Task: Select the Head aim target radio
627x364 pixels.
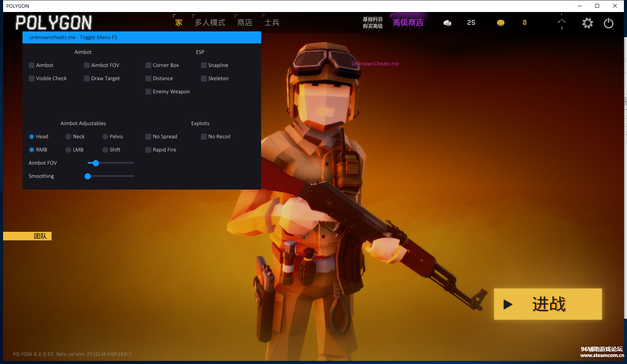Action: 32,137
